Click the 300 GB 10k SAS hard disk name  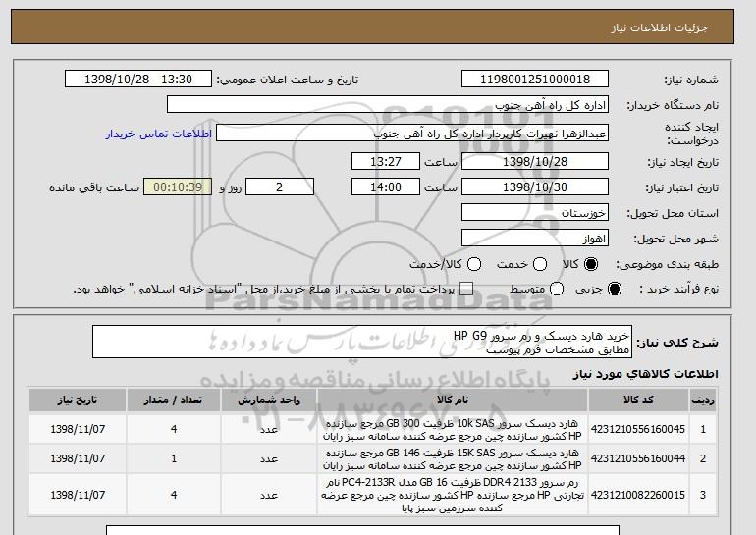pos(453,429)
